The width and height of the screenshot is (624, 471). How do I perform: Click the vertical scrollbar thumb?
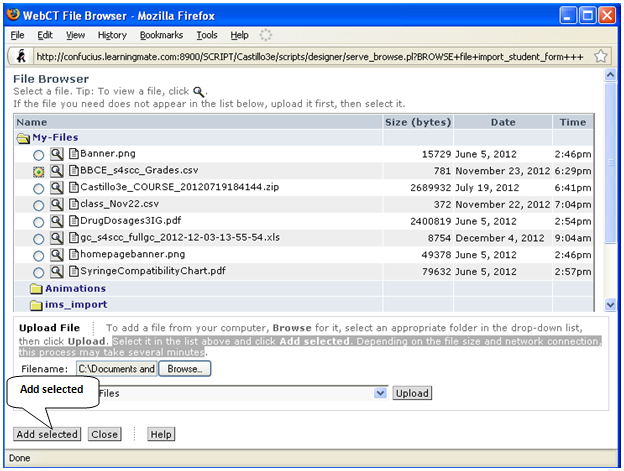pos(610,162)
